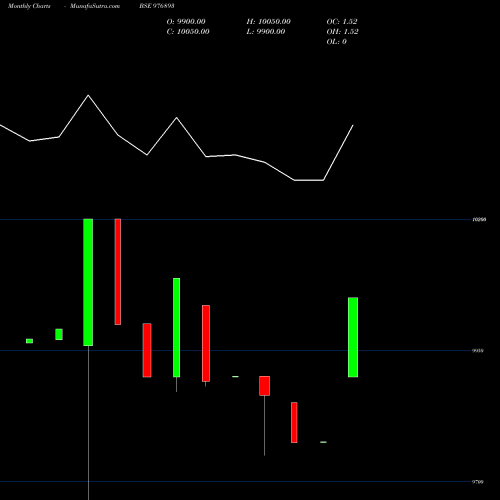The width and height of the screenshot is (500, 500).
Task: Select the red candlestick touching the top gridline
Action: tap(118, 272)
